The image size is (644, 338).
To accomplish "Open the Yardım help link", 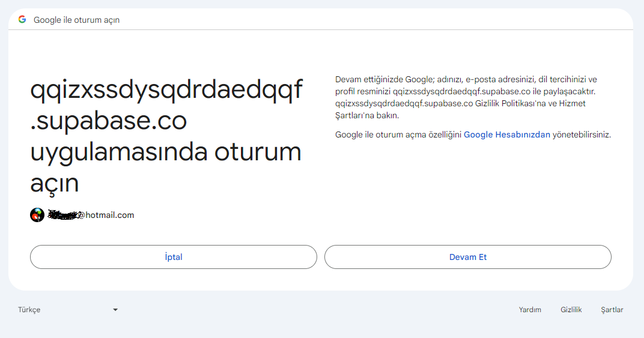I will pos(530,310).
